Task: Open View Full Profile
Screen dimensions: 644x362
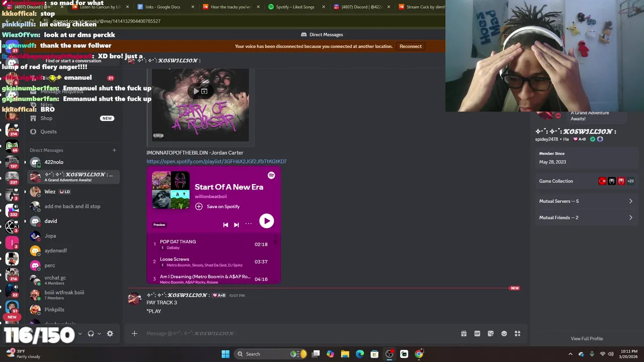Action: (x=587, y=338)
